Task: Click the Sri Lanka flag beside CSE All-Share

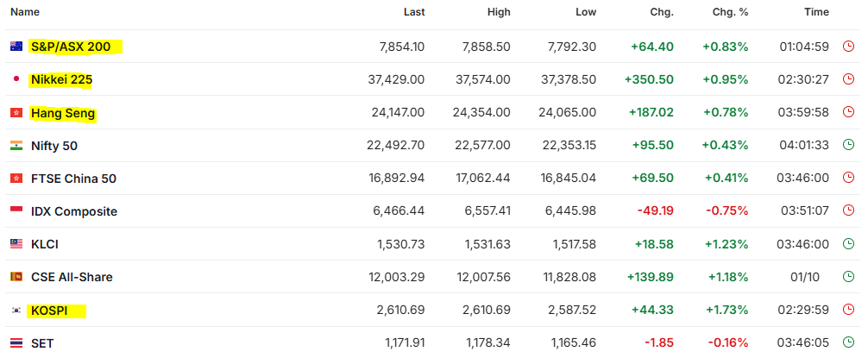Action: (x=16, y=277)
